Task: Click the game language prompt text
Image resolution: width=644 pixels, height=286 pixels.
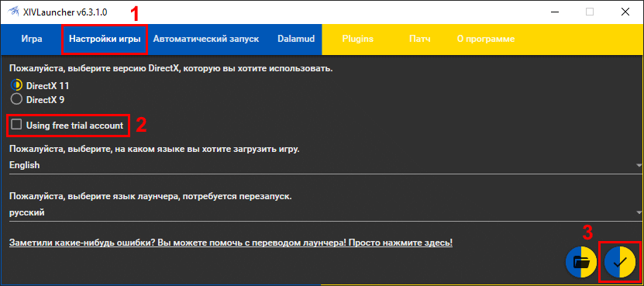Action: (x=154, y=149)
